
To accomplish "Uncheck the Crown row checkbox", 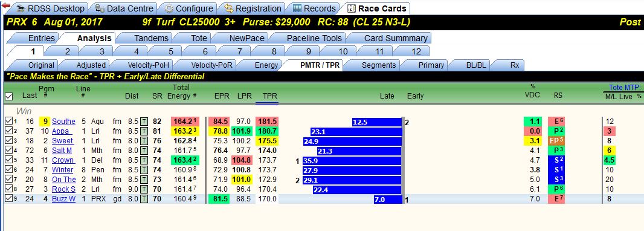I will coord(8,160).
